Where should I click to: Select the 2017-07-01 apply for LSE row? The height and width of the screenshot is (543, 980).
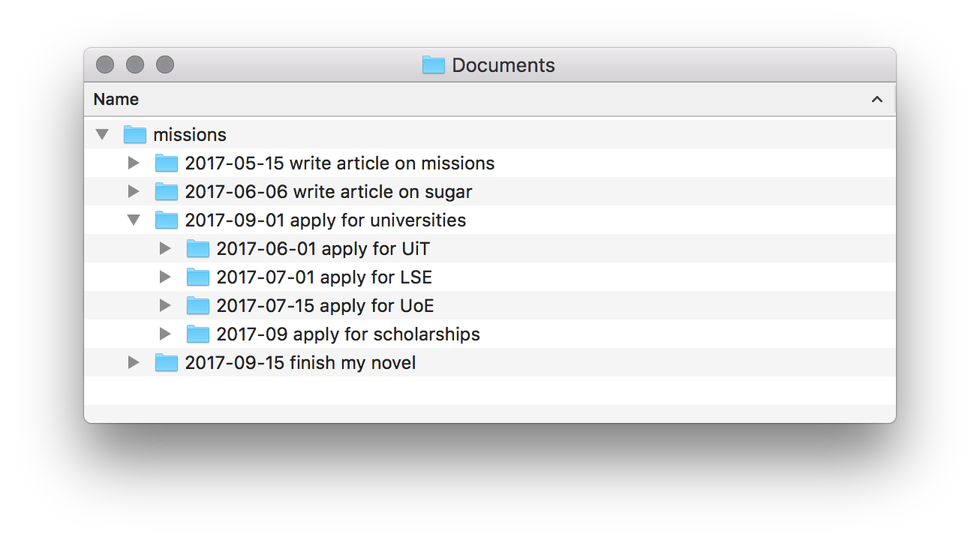click(x=324, y=277)
